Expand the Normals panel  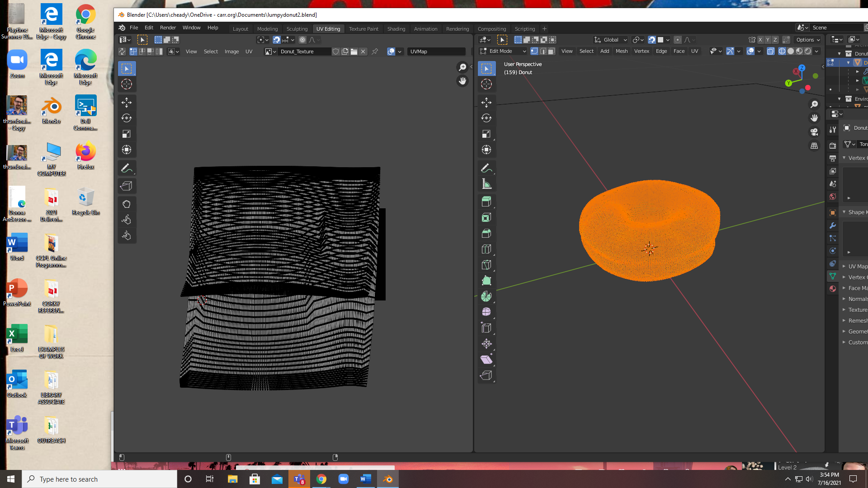[855, 299]
